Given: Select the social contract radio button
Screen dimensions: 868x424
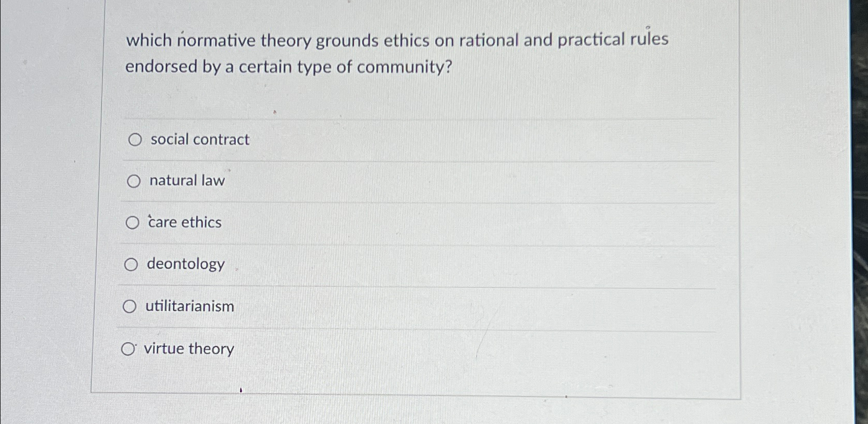Looking at the screenshot, I should click(x=134, y=140).
